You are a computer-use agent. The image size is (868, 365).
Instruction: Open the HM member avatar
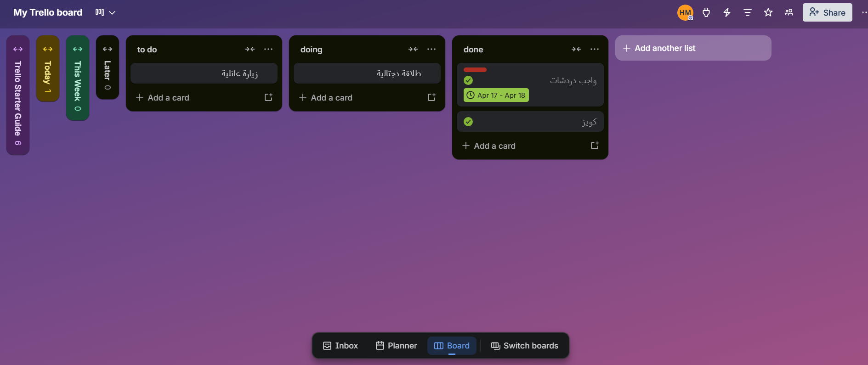coord(685,12)
